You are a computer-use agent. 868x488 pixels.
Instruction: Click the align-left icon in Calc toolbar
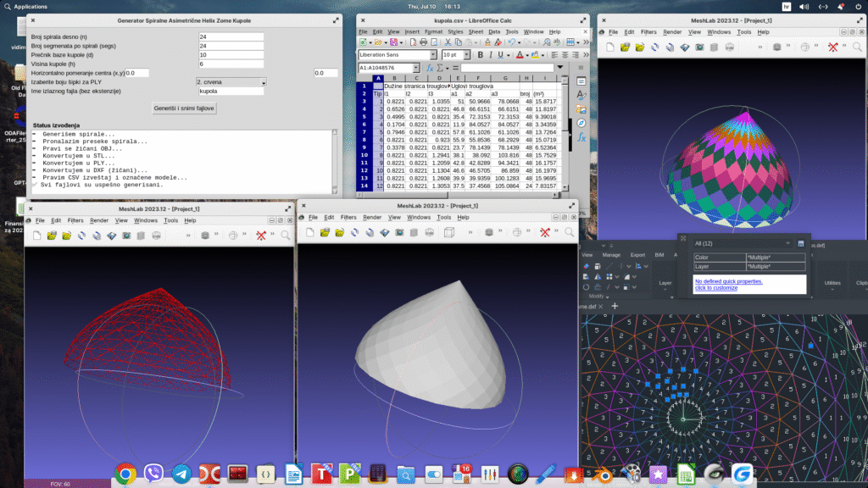[554, 55]
